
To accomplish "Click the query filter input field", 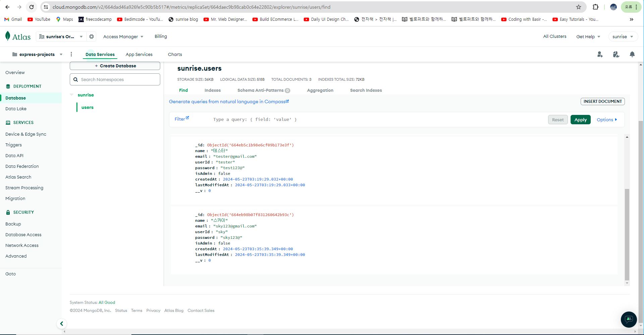I will click(377, 119).
